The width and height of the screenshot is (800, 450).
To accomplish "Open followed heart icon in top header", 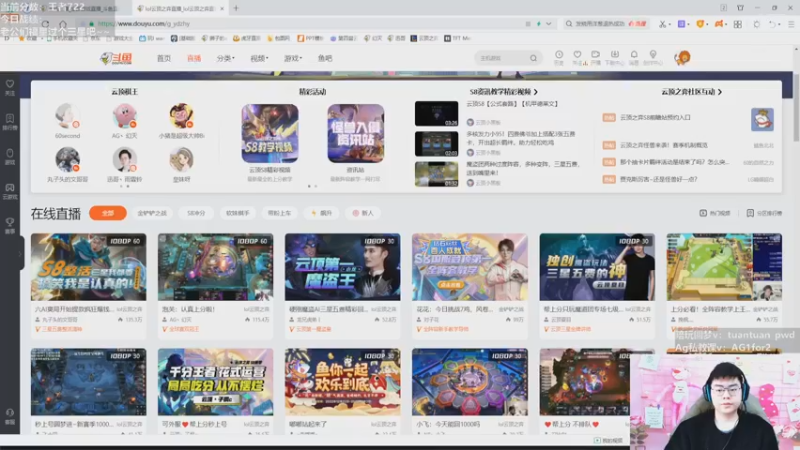I will coord(578,57).
